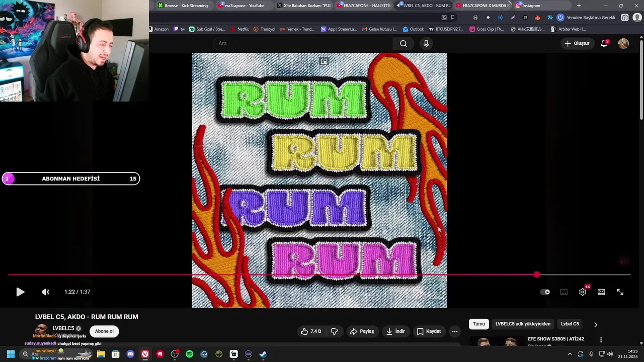The height and width of the screenshot is (362, 644).
Task: Switch to the Instagram tab
Action: (x=541, y=6)
